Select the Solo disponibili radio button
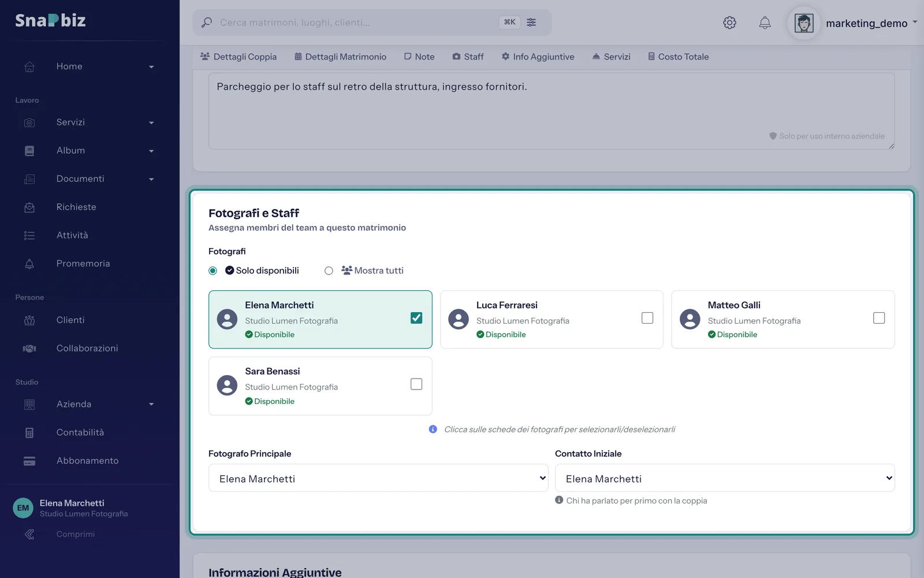This screenshot has height=578, width=924. (x=213, y=271)
